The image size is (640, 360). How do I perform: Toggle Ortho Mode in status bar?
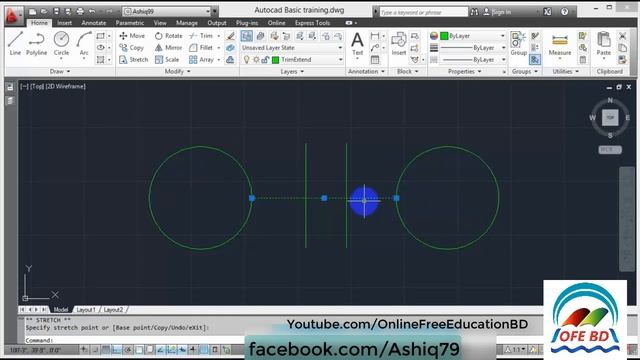pyautogui.click(x=117, y=350)
